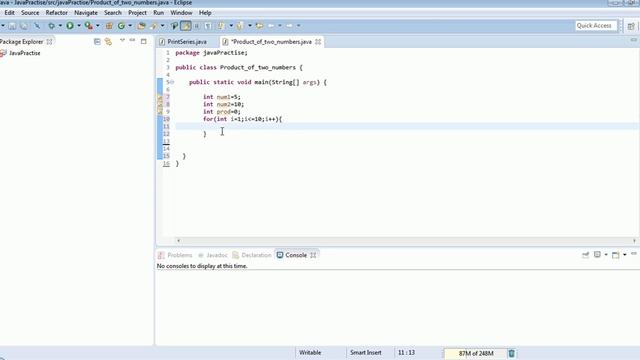The width and height of the screenshot is (640, 360).
Task: Collapse the main method fold marker
Action: (172, 82)
